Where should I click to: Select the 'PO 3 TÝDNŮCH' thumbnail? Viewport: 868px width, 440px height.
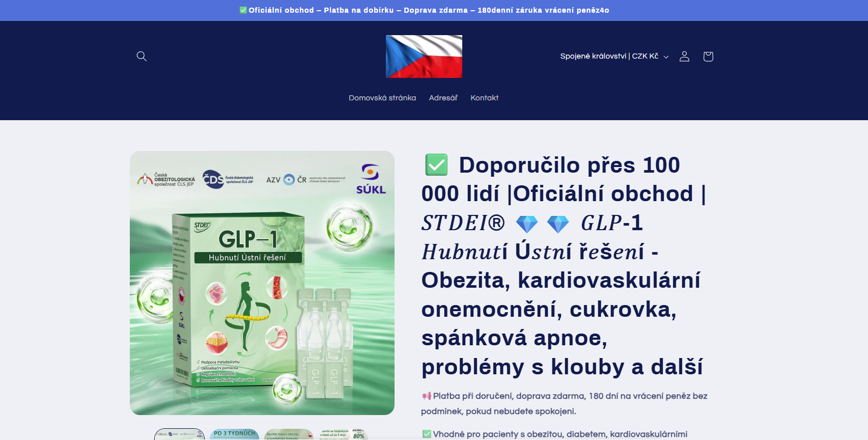pyautogui.click(x=234, y=434)
